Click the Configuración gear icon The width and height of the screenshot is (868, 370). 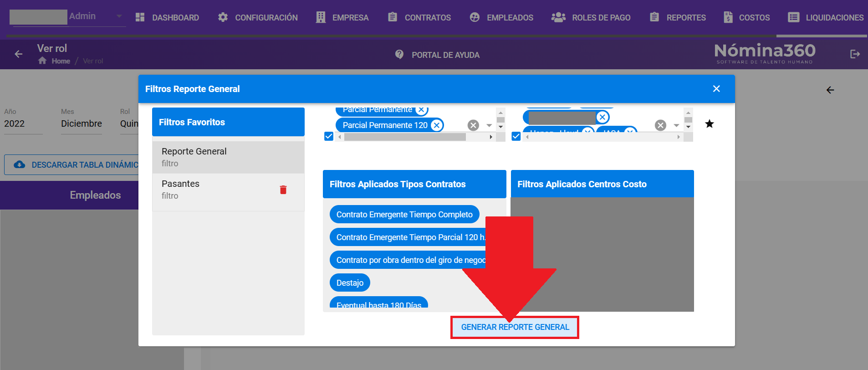[x=223, y=17]
